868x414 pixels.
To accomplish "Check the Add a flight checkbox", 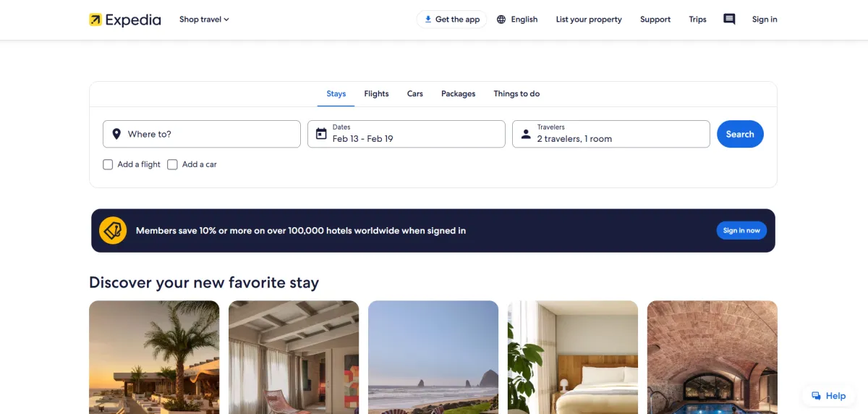I will [108, 164].
